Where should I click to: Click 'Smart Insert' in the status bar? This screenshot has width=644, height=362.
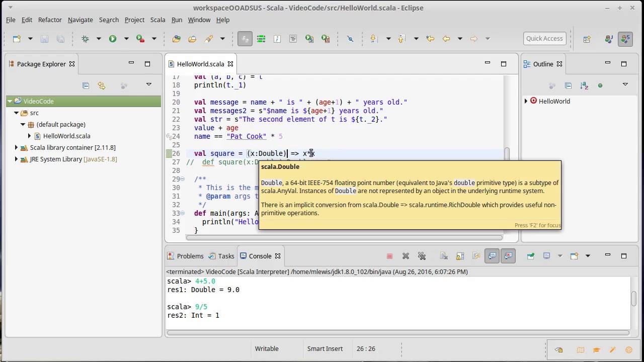click(325, 348)
